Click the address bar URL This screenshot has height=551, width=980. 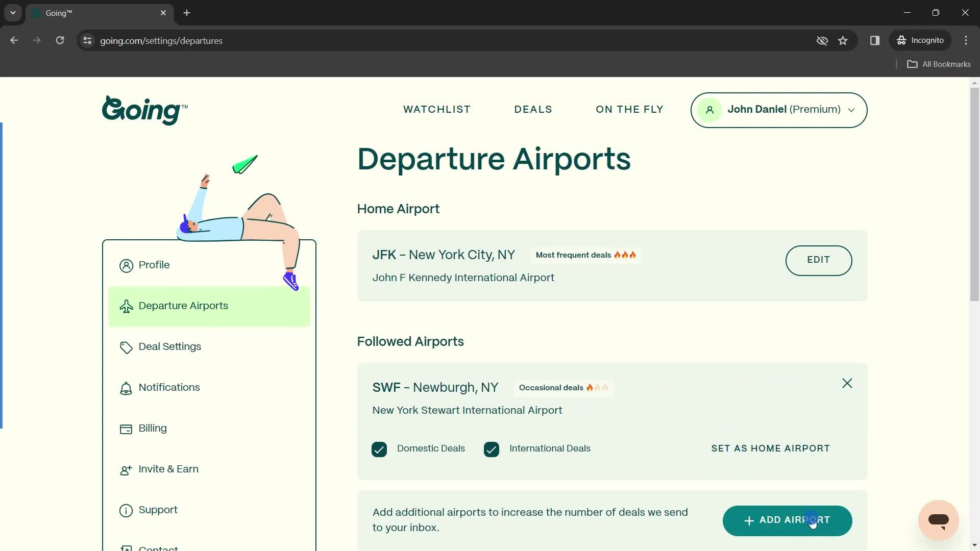coord(161,40)
